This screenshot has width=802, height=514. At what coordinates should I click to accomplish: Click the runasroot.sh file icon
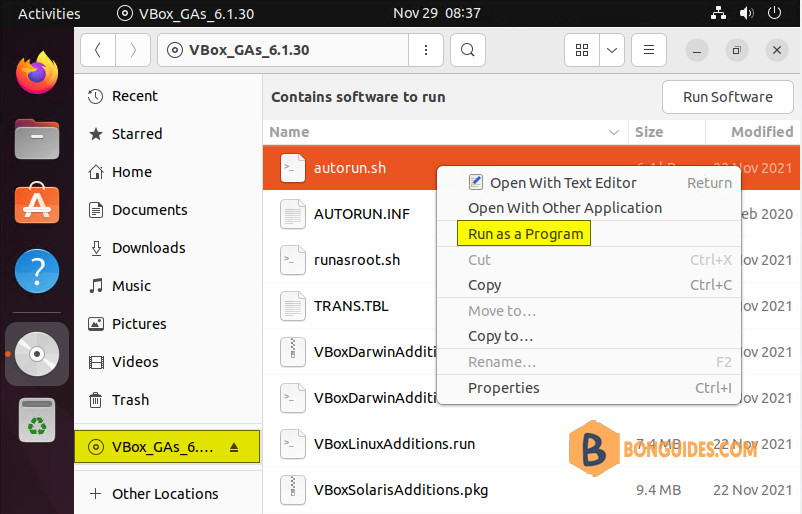pos(293,260)
